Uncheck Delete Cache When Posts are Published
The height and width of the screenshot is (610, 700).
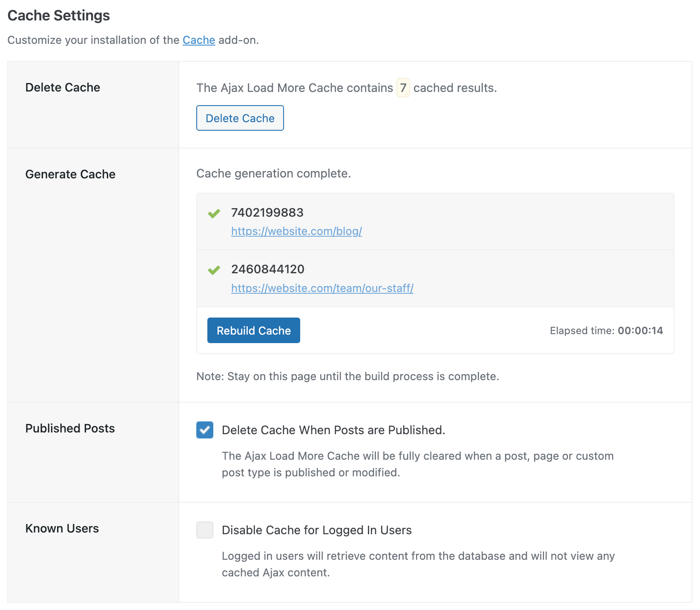pyautogui.click(x=205, y=430)
